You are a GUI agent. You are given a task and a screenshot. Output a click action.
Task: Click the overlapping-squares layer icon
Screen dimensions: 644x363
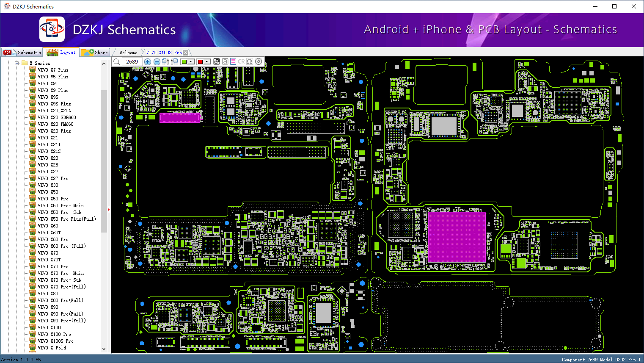tap(217, 62)
